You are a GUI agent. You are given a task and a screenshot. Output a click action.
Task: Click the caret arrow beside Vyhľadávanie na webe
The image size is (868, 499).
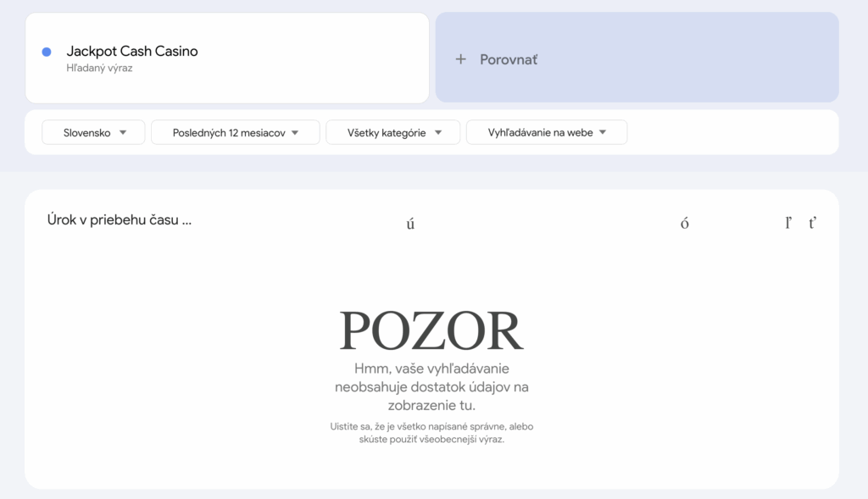pos(603,132)
